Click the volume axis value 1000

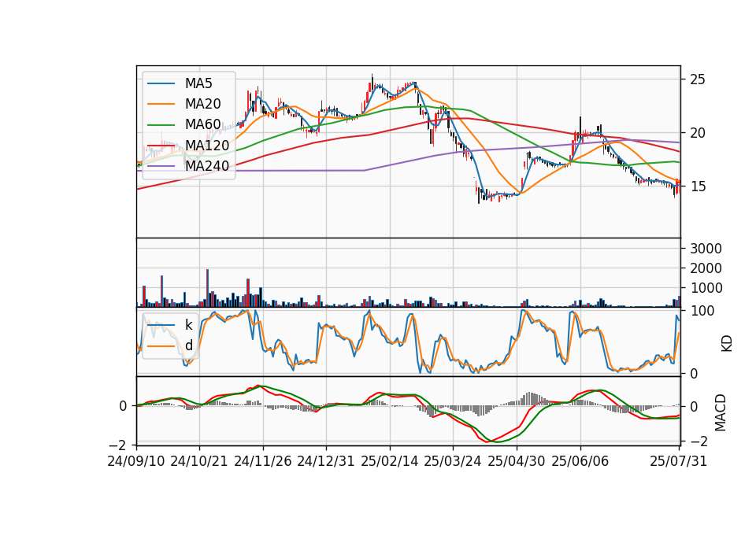pos(706,288)
